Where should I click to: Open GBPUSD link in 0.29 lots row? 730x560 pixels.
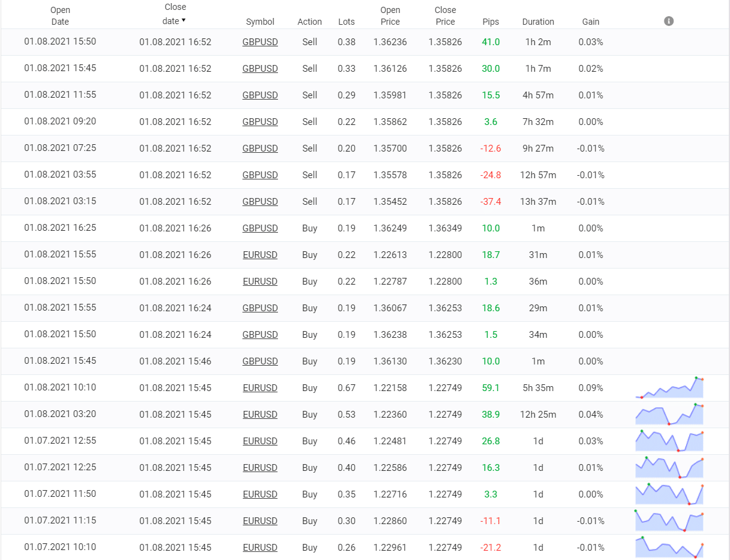(260, 95)
